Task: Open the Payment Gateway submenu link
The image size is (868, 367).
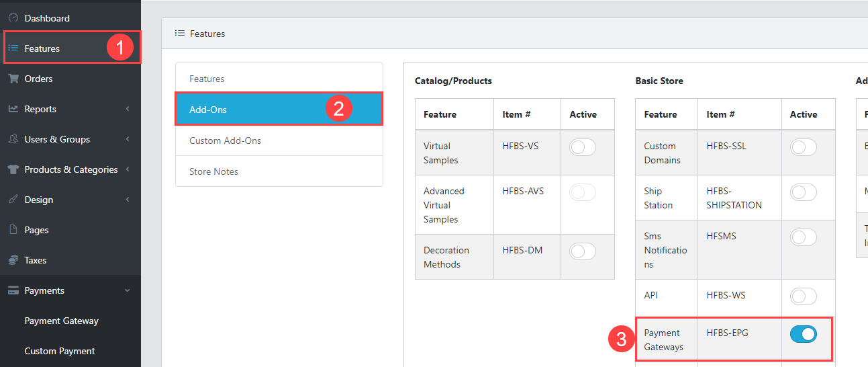Action: click(x=61, y=321)
